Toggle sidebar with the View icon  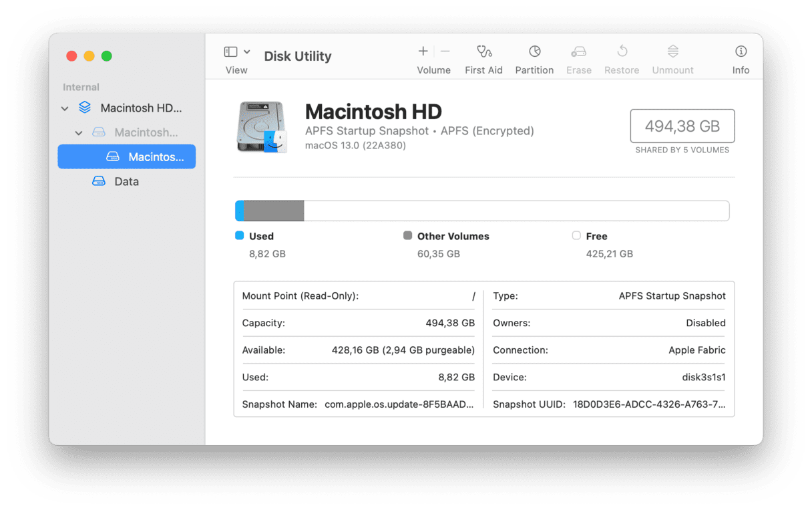[x=230, y=52]
